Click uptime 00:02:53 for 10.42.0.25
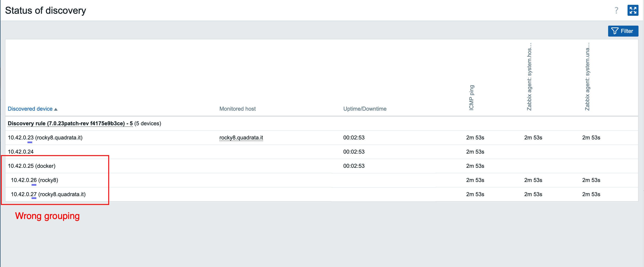The height and width of the screenshot is (267, 644). (x=354, y=166)
